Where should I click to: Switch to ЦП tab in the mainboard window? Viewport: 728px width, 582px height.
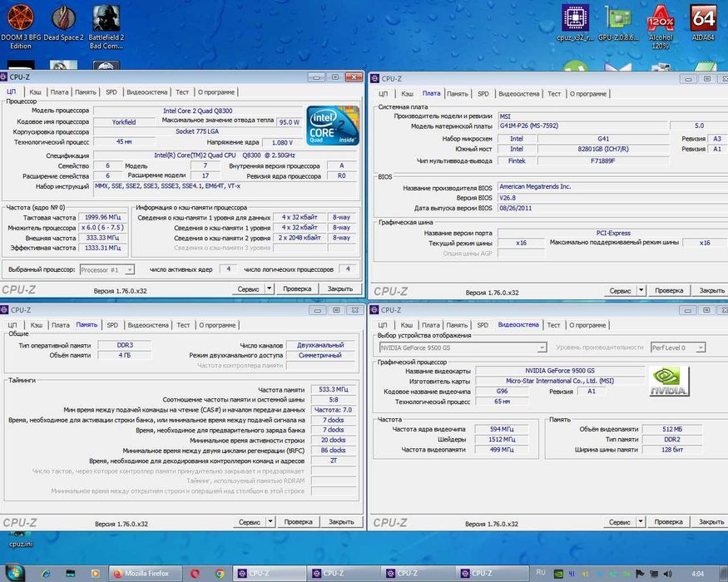(x=383, y=94)
